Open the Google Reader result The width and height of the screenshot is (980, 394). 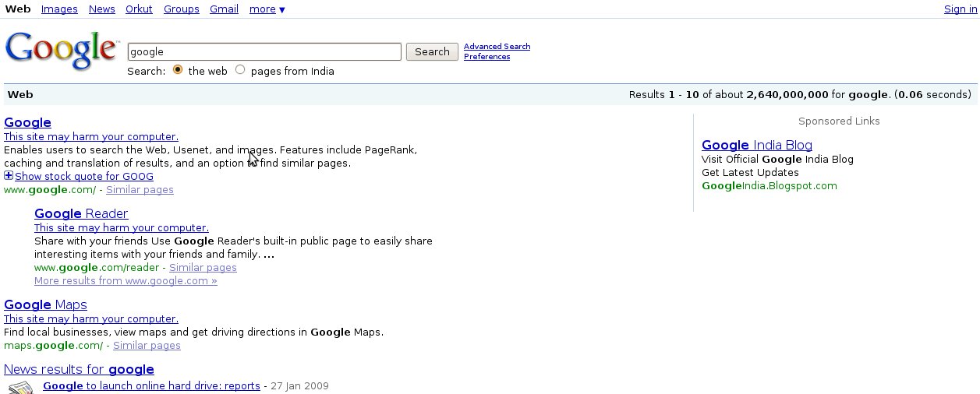(81, 213)
